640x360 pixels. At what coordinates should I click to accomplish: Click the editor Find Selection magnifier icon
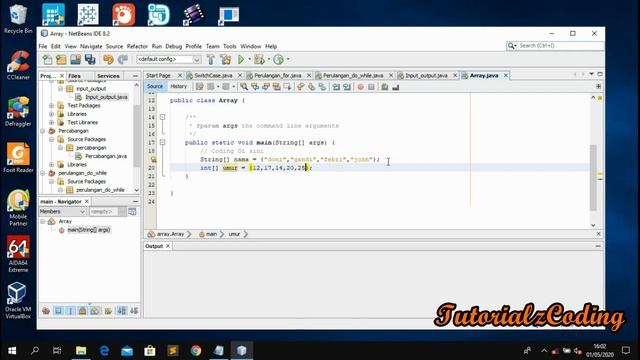click(x=244, y=87)
